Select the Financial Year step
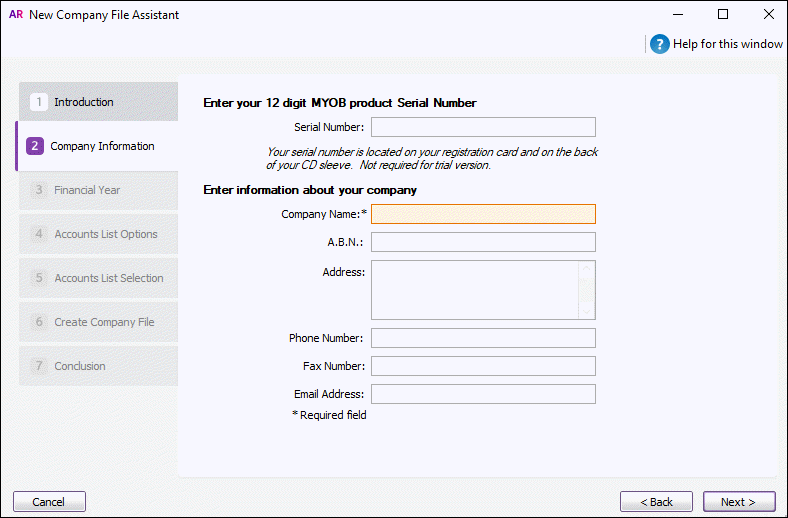Image resolution: width=788 pixels, height=518 pixels. [98, 190]
